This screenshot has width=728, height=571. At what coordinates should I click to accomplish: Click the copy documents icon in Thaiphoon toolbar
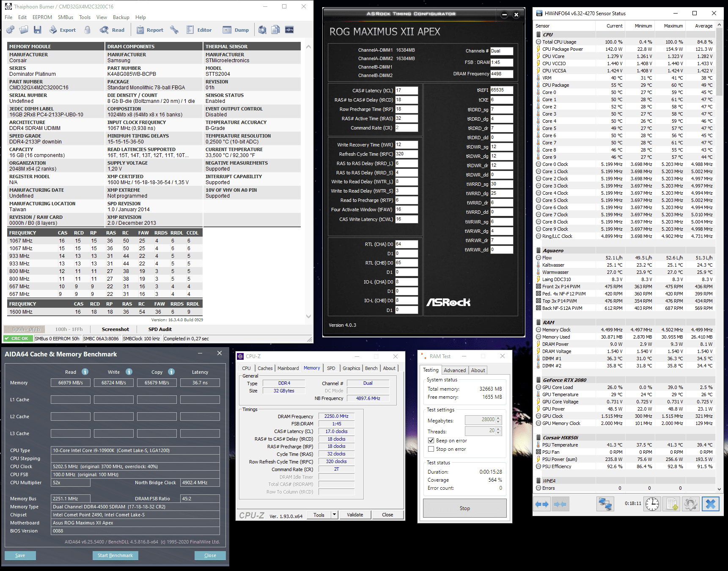[x=276, y=30]
